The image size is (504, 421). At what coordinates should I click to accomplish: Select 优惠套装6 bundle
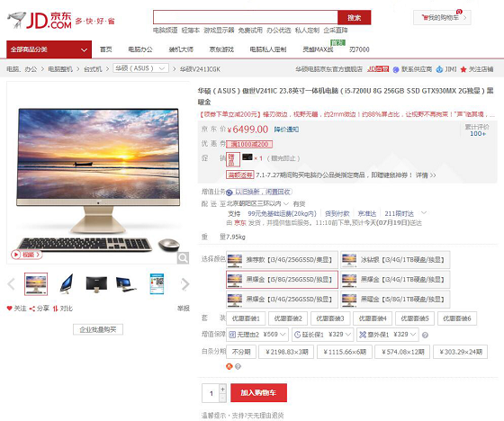[x=457, y=318]
